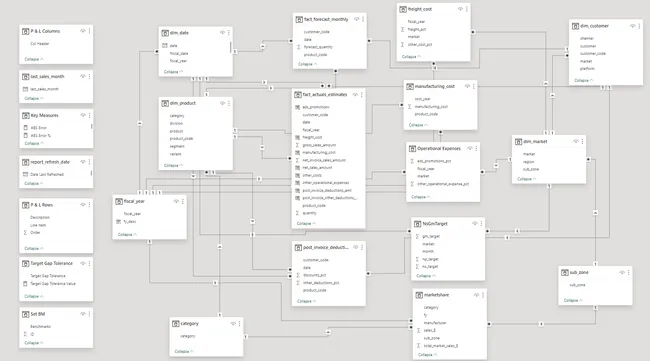Select discounts_pct field in post_invoice_deductions
Viewport: 650px width, 361px height.
point(314,275)
